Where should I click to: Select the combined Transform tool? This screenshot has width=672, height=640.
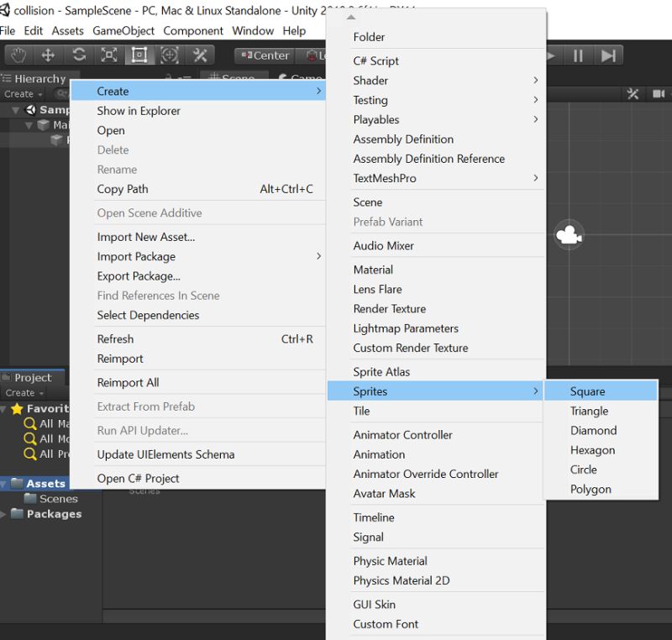(170, 55)
